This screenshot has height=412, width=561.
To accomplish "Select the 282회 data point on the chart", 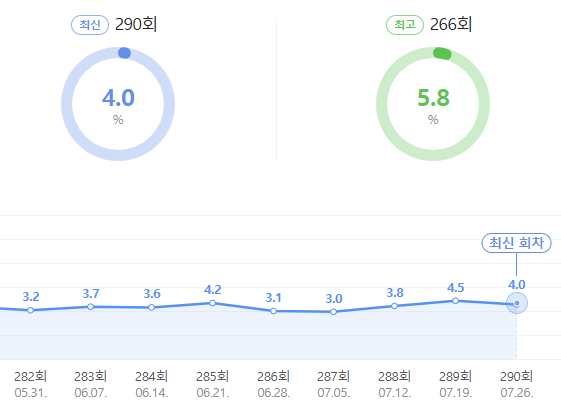I will coord(30,310).
